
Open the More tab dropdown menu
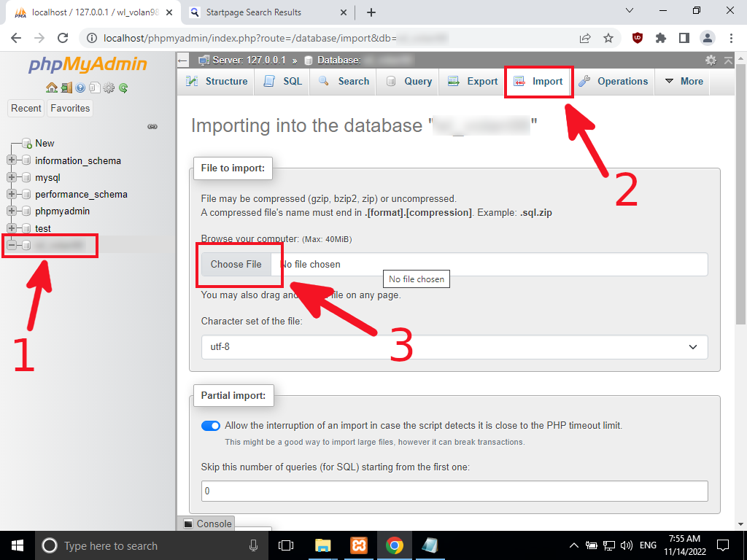(x=683, y=82)
